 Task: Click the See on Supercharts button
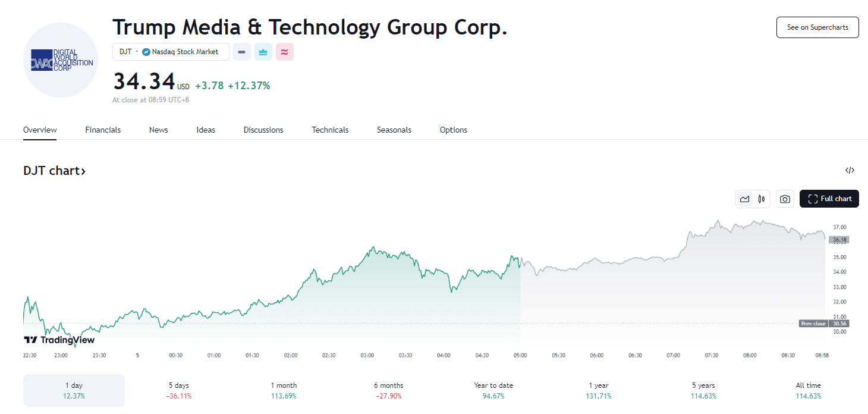tap(817, 27)
